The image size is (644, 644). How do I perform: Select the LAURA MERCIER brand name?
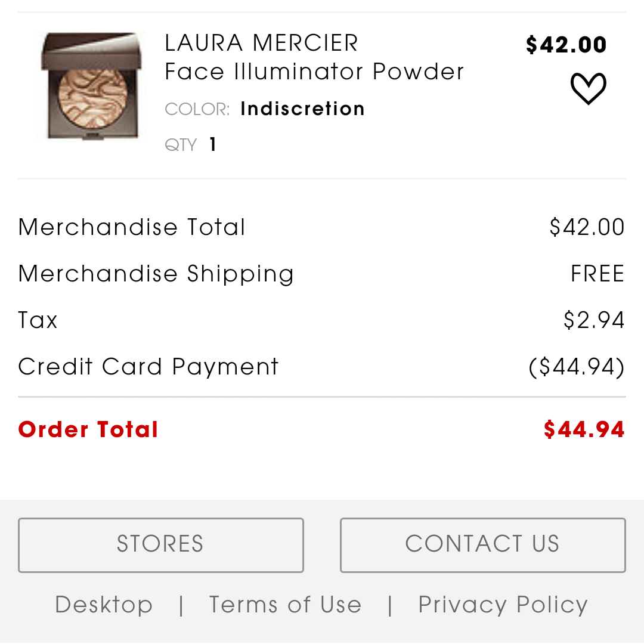(x=261, y=43)
